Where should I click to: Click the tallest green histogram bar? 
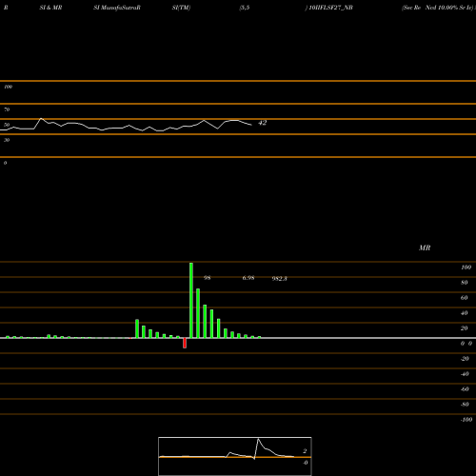click(x=191, y=300)
